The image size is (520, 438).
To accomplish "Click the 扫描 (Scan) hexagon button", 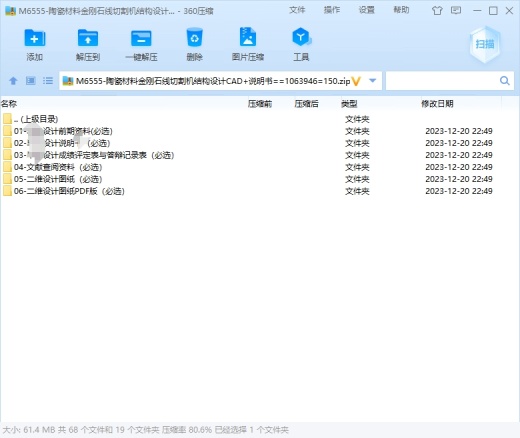I will click(x=485, y=44).
